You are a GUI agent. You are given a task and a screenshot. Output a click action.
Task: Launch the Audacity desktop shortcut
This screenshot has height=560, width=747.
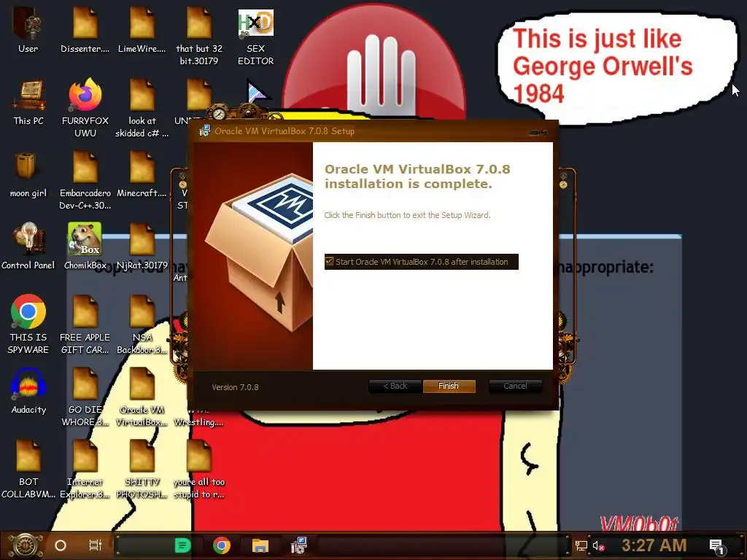pos(28,391)
